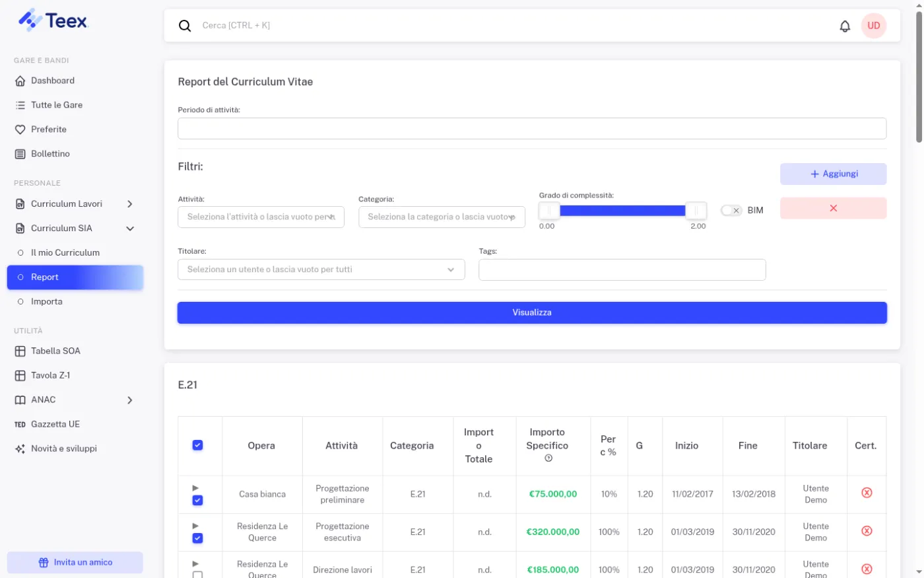Click the Casa bianca cell
Viewport: 924px width, 578px height.
coord(262,494)
